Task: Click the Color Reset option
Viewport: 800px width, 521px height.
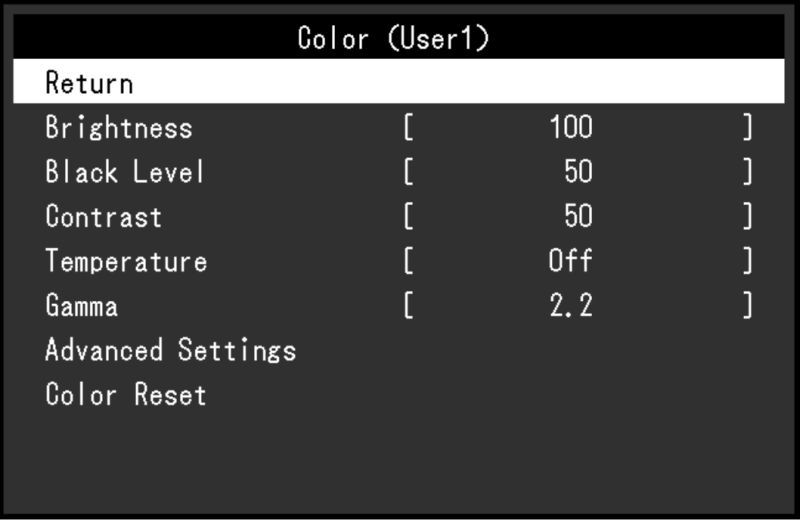Action: point(126,394)
